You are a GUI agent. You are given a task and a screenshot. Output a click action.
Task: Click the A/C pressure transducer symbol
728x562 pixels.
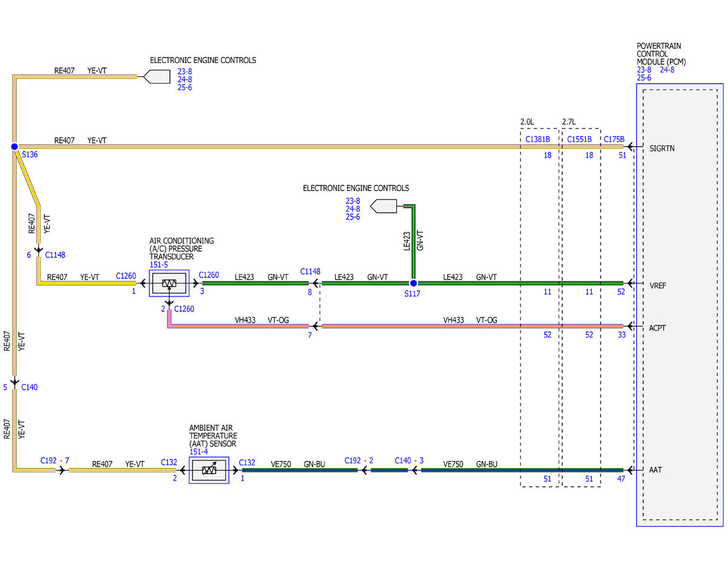tap(169, 283)
